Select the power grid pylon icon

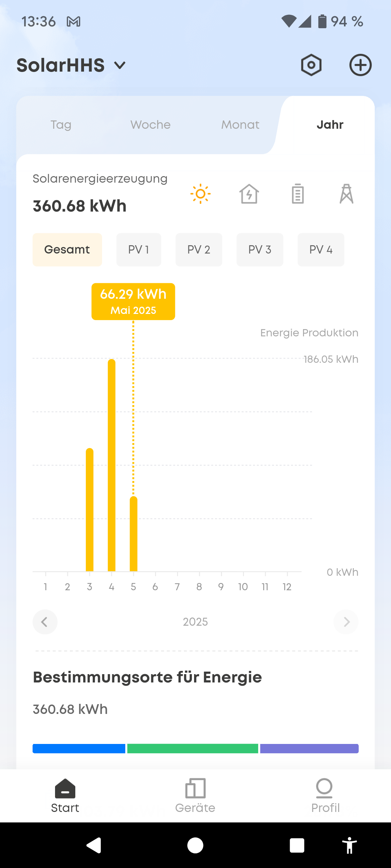click(x=346, y=194)
